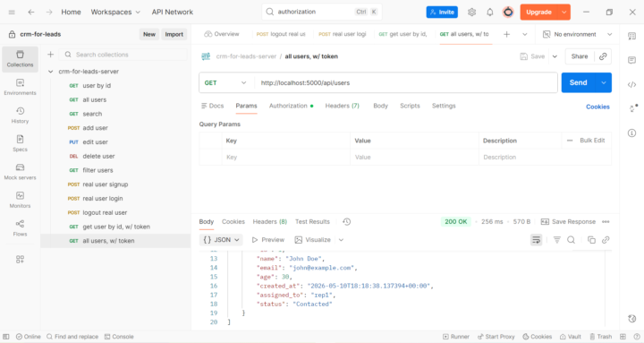Image resolution: width=644 pixels, height=343 pixels.
Task: Open History in the sidebar
Action: click(x=20, y=116)
